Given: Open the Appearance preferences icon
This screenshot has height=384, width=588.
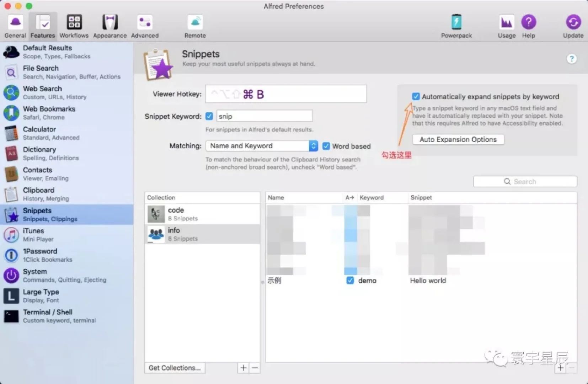Looking at the screenshot, I should tap(110, 26).
